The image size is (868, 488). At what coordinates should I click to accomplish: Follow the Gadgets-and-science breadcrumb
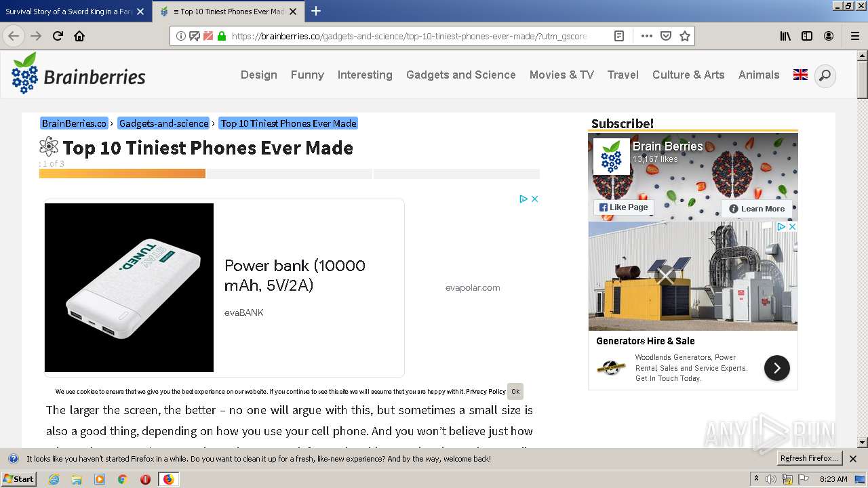click(x=163, y=123)
